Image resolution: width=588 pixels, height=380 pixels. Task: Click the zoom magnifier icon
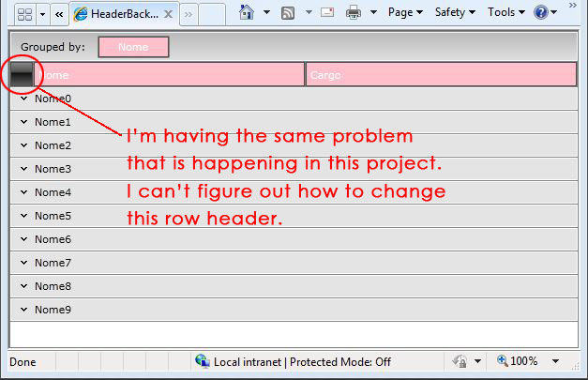pyautogui.click(x=502, y=361)
